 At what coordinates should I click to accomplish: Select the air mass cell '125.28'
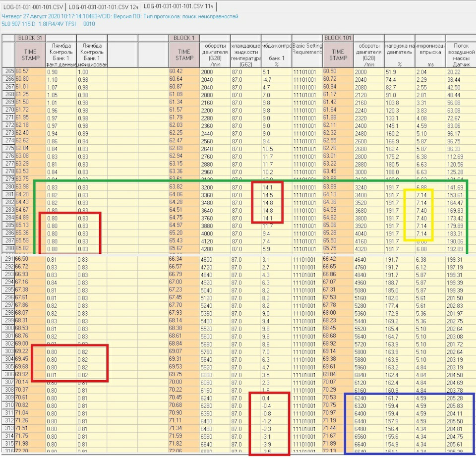tap(461, 172)
